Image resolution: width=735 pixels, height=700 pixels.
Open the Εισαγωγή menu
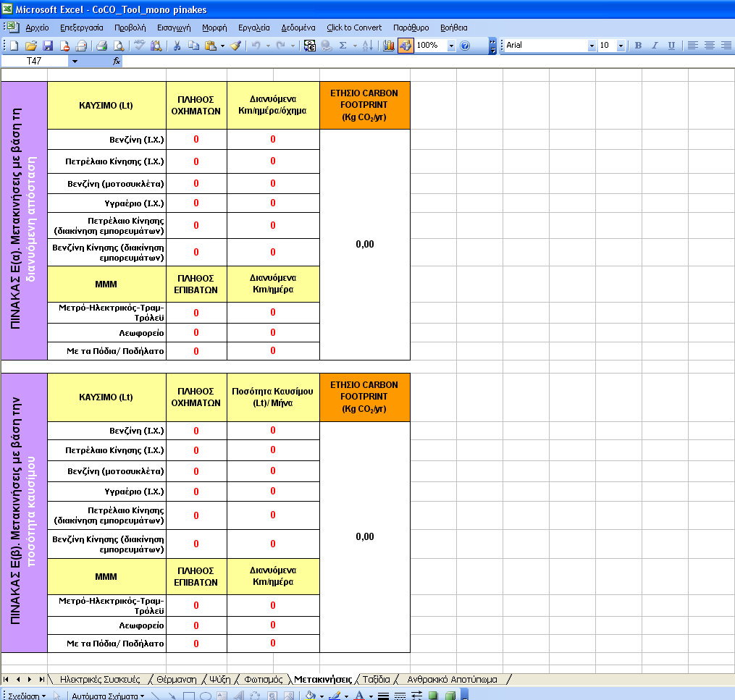174,28
